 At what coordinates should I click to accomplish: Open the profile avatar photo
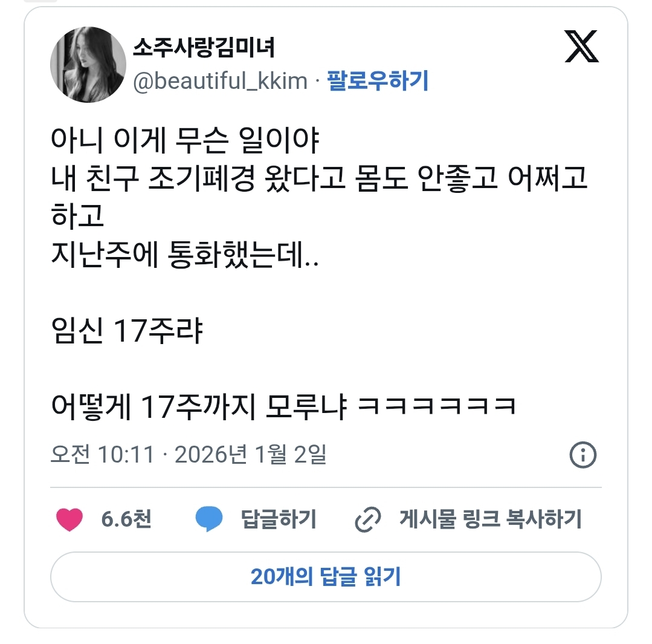(88, 65)
